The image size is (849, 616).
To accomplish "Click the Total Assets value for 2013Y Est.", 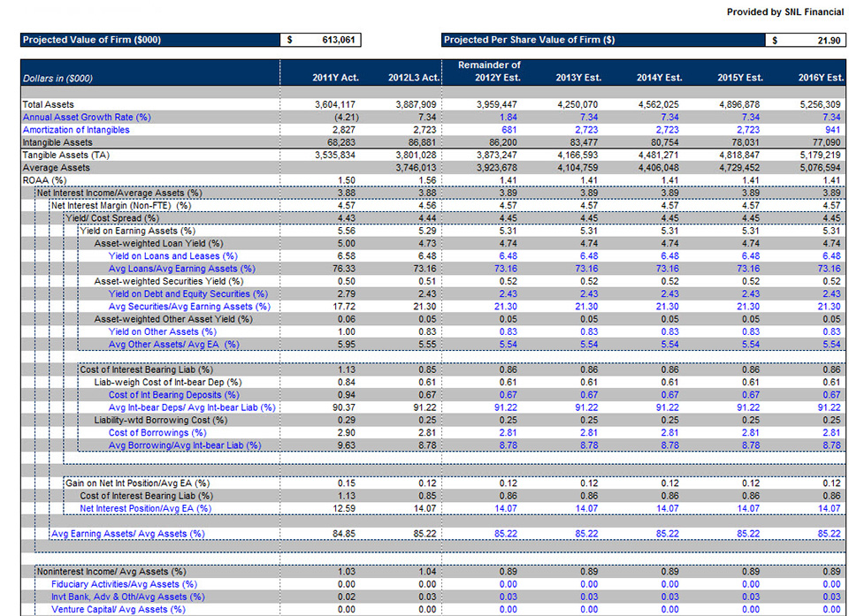I will [x=578, y=104].
